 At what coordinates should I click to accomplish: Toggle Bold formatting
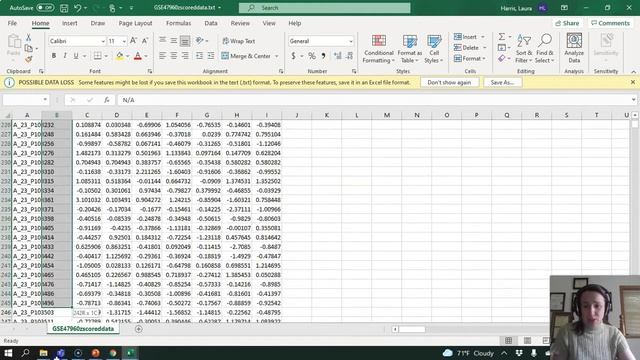click(53, 56)
